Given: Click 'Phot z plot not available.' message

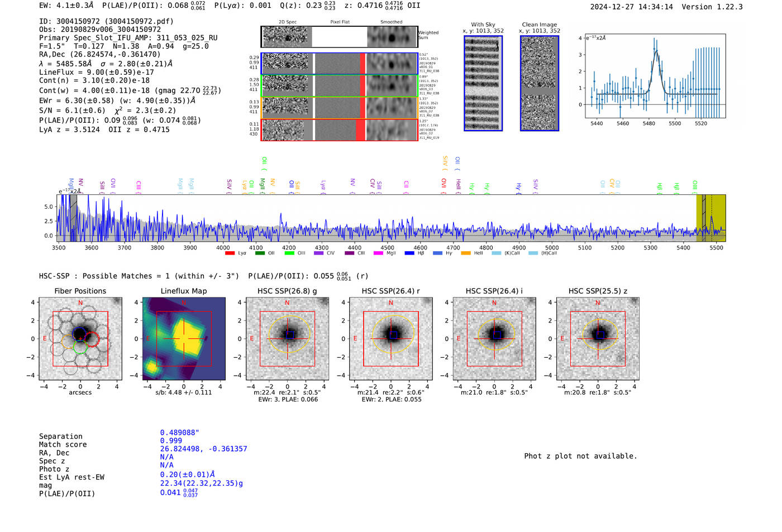Looking at the screenshot, I should click(x=580, y=456).
